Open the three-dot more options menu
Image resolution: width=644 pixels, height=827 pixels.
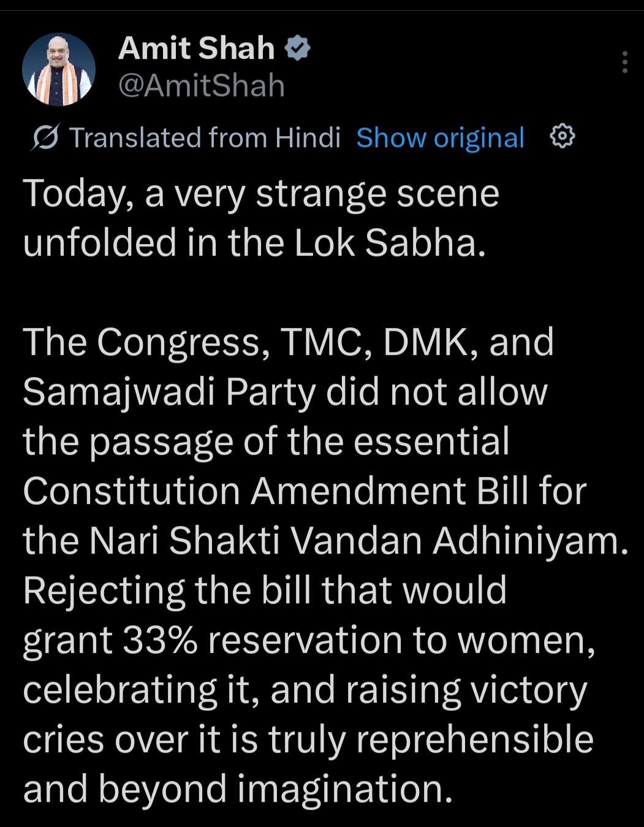coord(624,63)
